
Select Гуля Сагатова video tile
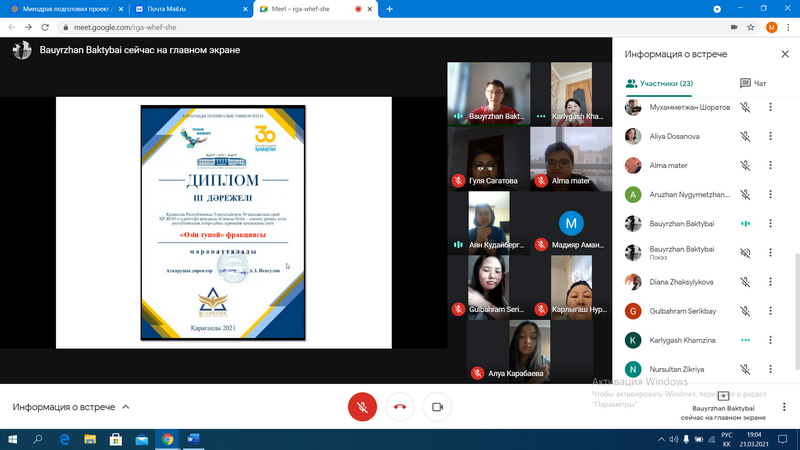tap(489, 159)
